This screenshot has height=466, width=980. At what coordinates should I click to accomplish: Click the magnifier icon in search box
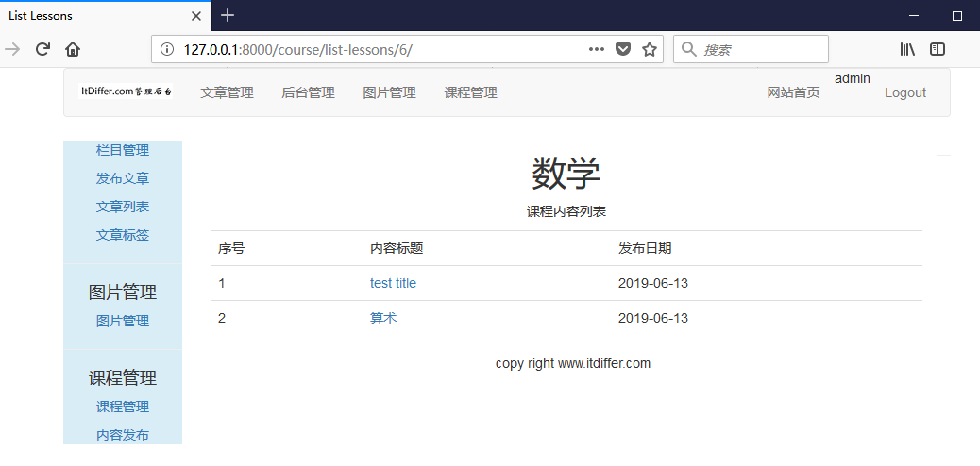[689, 49]
